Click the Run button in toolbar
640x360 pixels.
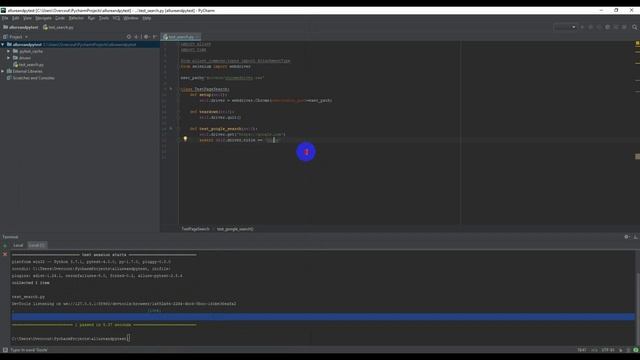(582, 27)
